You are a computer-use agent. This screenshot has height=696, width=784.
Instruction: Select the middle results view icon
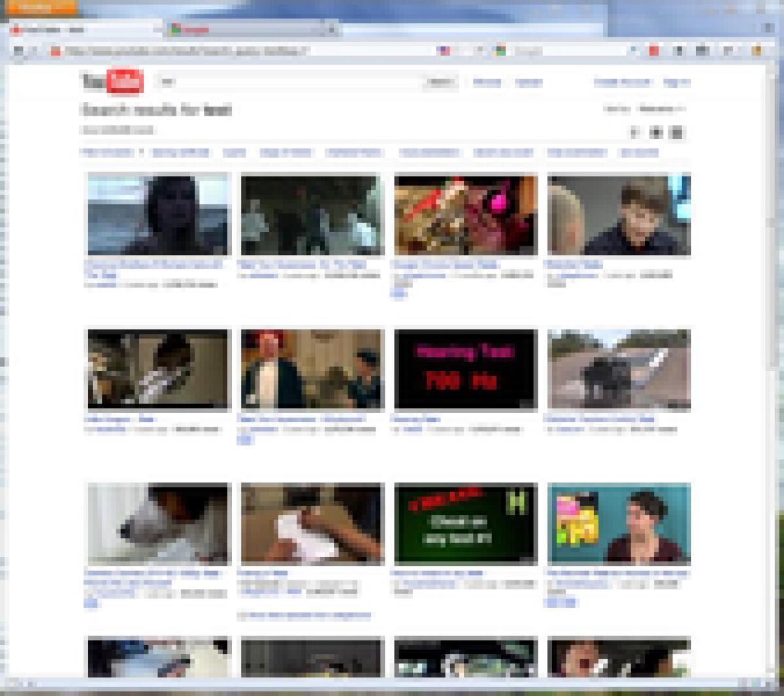[x=657, y=133]
